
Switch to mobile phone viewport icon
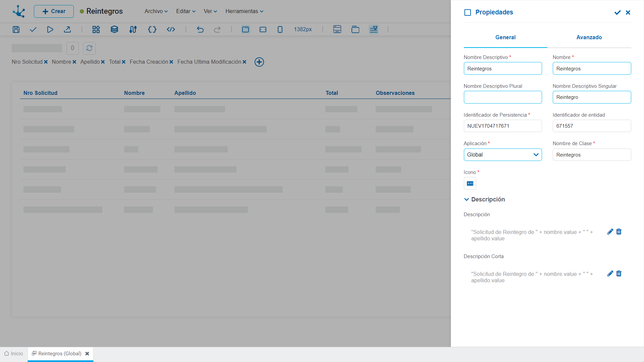click(280, 29)
